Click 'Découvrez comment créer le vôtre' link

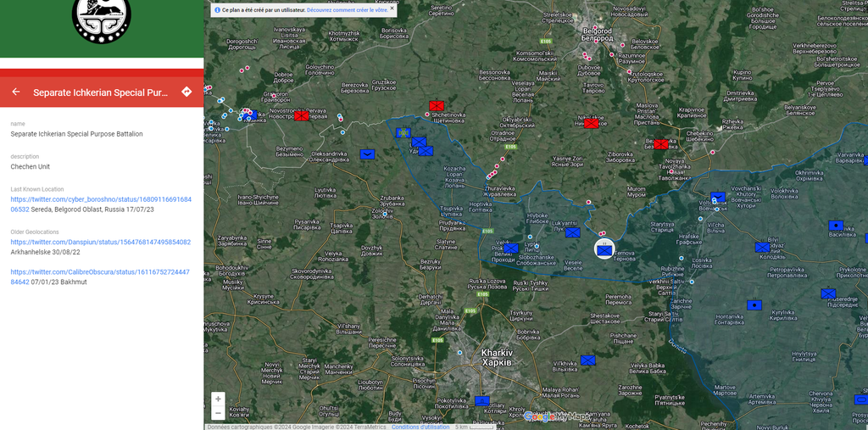pyautogui.click(x=347, y=10)
